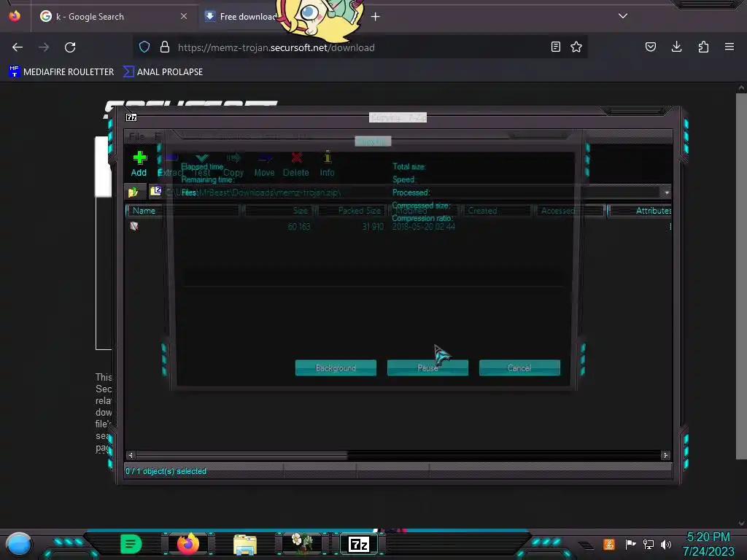The width and height of the screenshot is (747, 560).
Task: Click the 60 163 size value
Action: [298, 227]
